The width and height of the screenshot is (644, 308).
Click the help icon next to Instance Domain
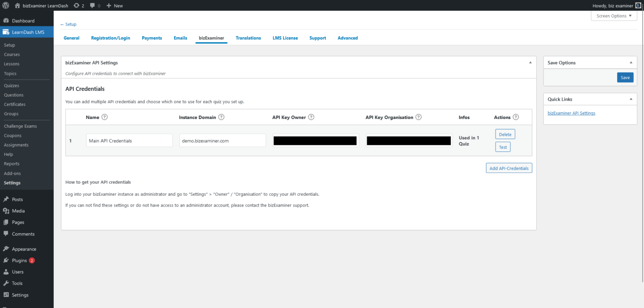tap(221, 117)
